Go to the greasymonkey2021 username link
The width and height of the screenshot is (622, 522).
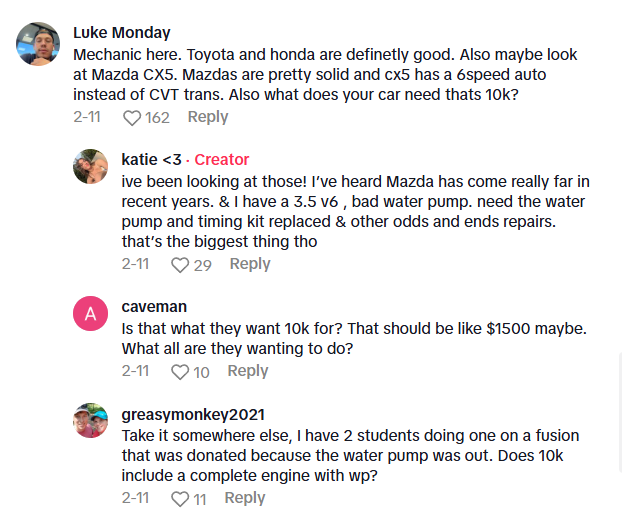coord(194,414)
